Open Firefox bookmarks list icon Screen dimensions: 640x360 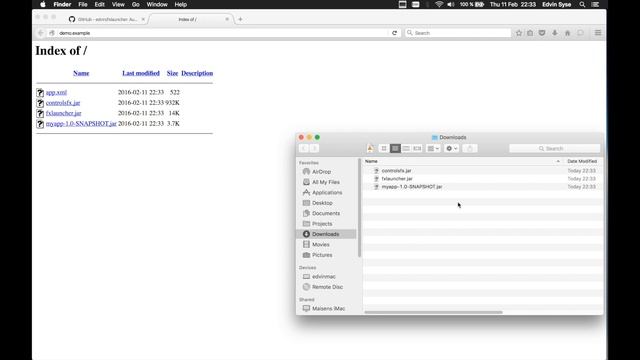click(x=530, y=33)
